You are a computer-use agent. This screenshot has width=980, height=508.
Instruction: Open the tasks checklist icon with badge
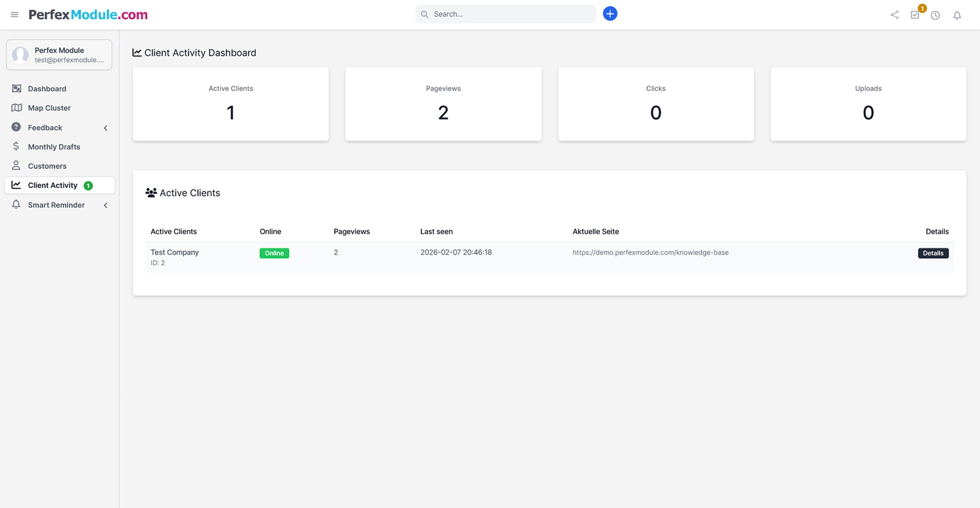pyautogui.click(x=915, y=15)
